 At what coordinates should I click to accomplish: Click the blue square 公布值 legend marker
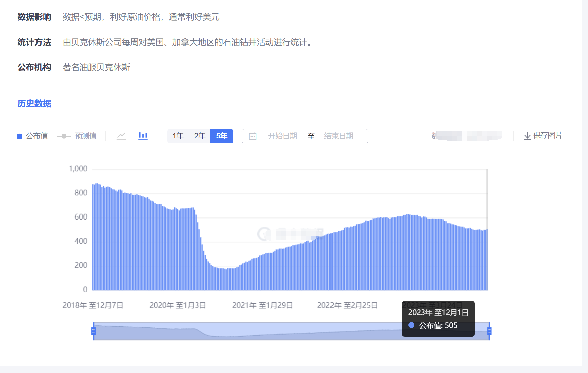[x=20, y=136]
